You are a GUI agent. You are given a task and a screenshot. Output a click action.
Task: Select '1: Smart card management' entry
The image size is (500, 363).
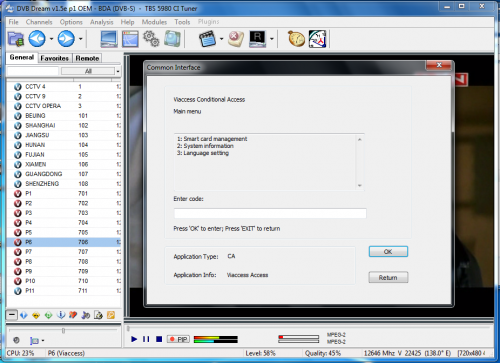pyautogui.click(x=212, y=139)
